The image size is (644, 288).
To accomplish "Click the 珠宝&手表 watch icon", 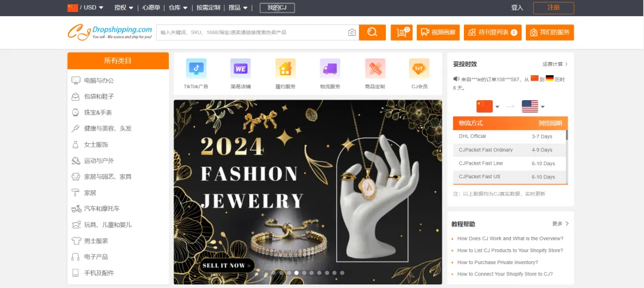I will 76,113.
